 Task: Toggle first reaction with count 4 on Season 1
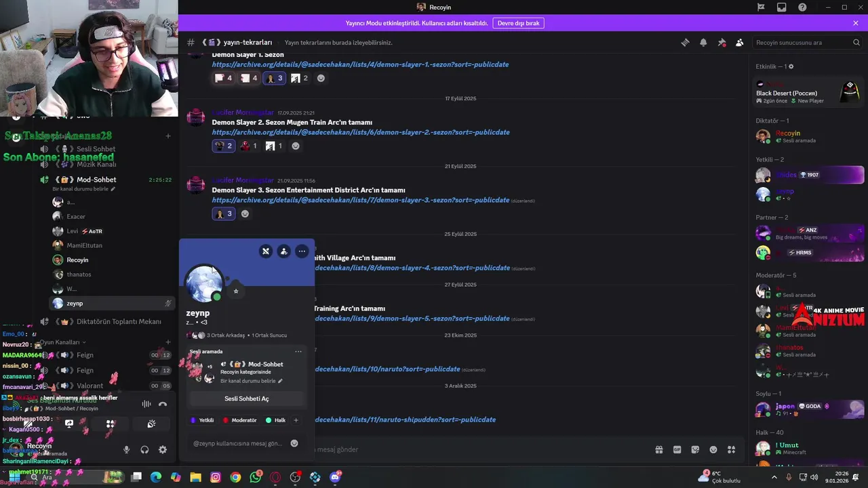223,78
